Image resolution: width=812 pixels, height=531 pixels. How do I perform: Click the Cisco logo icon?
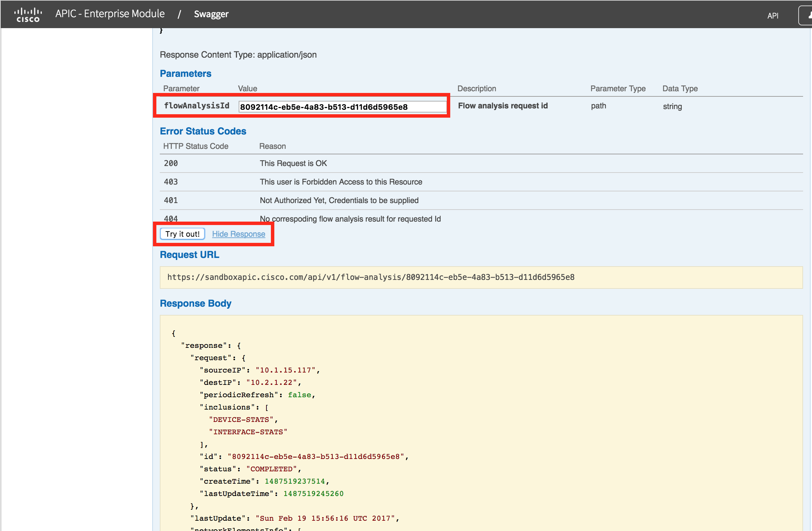[x=28, y=15]
